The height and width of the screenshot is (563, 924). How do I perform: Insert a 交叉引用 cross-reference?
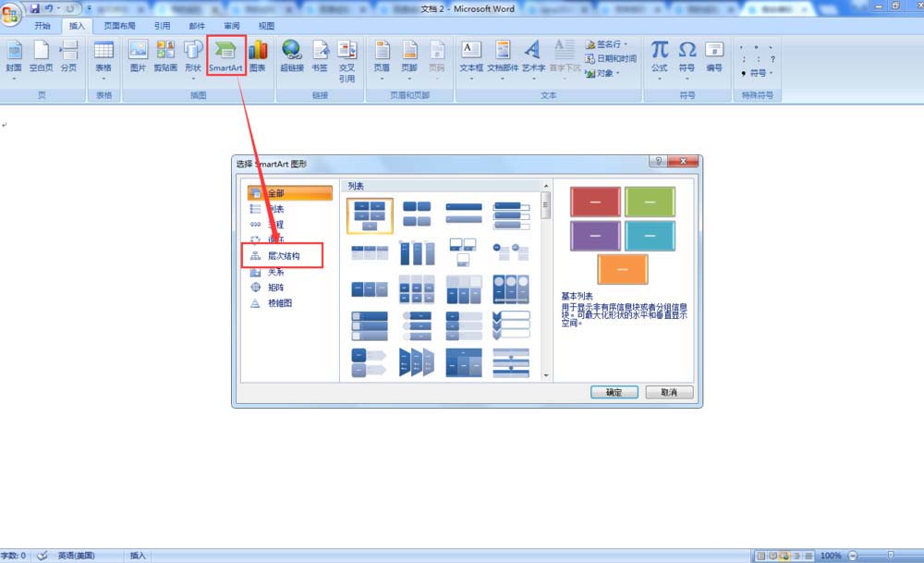tap(347, 62)
